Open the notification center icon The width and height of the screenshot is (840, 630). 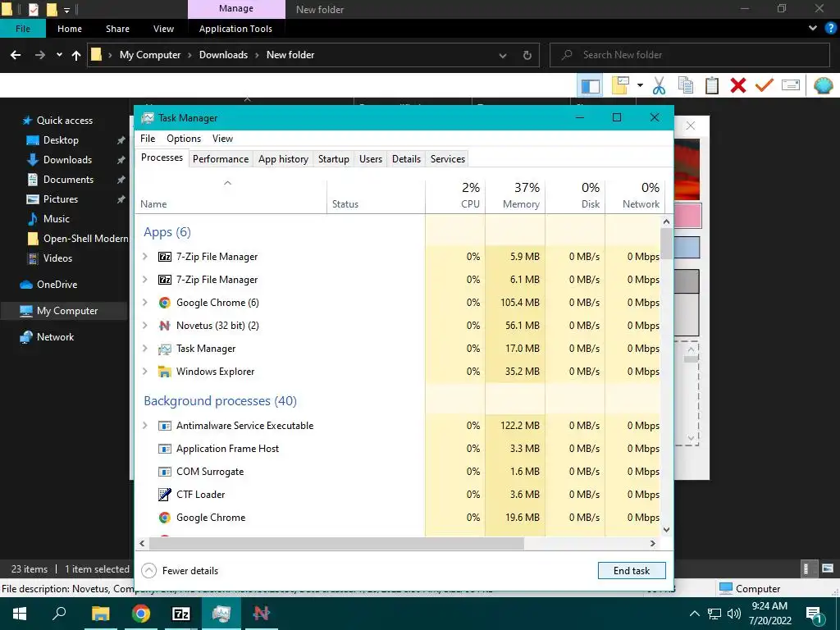coord(815,614)
